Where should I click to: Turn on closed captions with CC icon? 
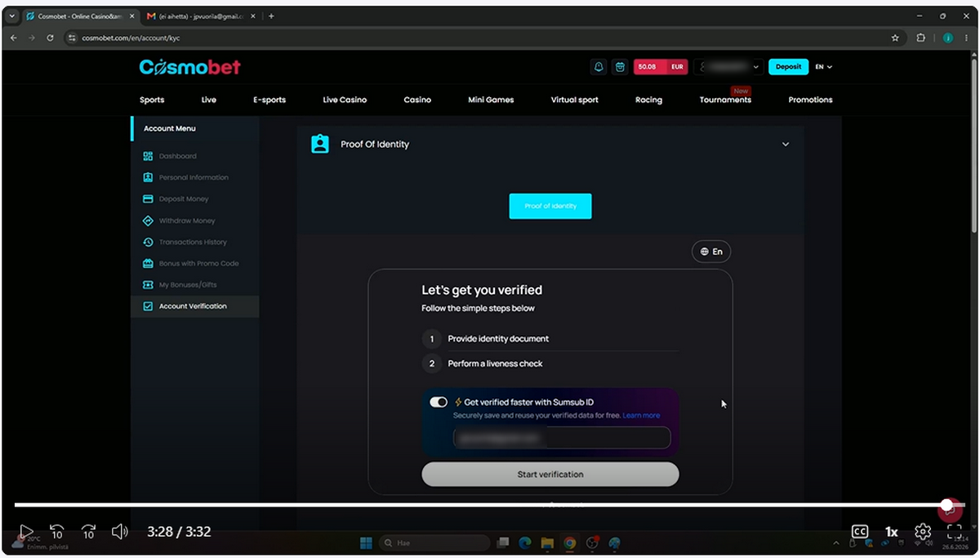[860, 532]
